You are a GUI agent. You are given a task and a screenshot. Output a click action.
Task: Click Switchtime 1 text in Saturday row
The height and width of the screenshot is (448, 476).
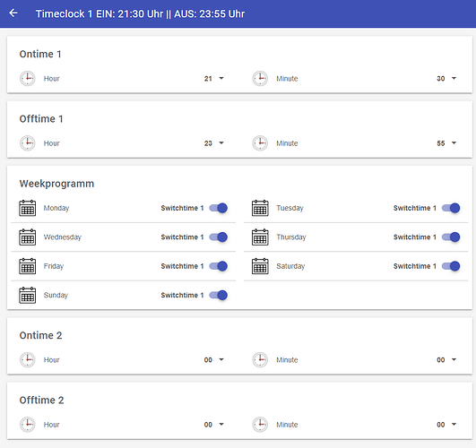pyautogui.click(x=415, y=266)
